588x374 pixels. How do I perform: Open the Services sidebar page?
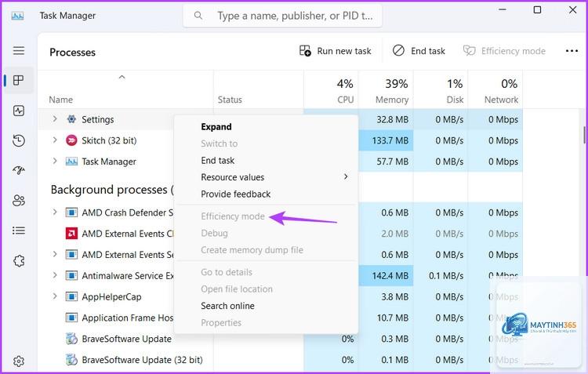click(19, 261)
